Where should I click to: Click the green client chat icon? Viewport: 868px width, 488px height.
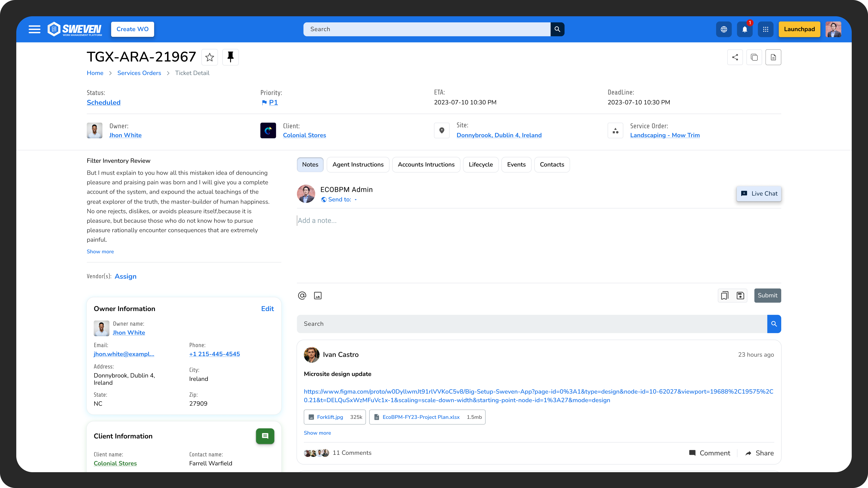pos(265,436)
